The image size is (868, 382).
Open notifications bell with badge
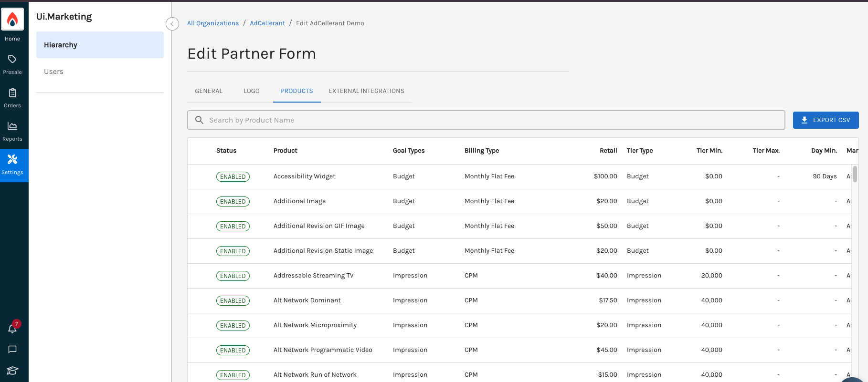(x=12, y=328)
